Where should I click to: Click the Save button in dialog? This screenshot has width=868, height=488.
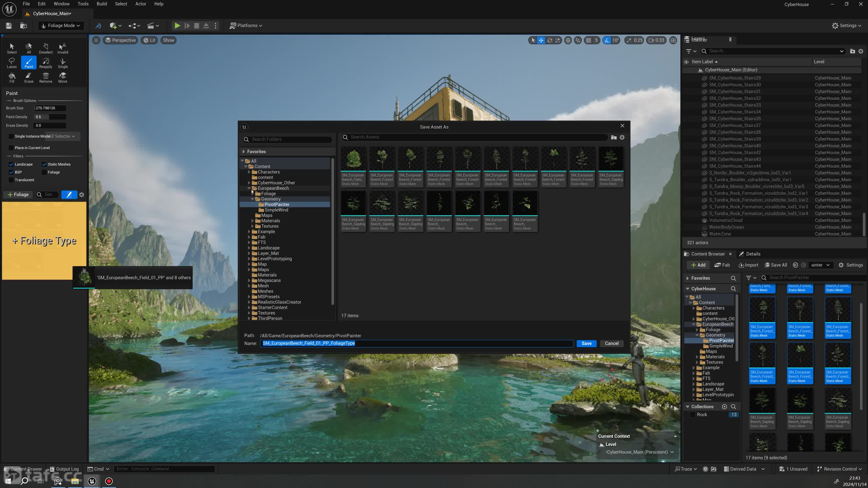point(587,343)
